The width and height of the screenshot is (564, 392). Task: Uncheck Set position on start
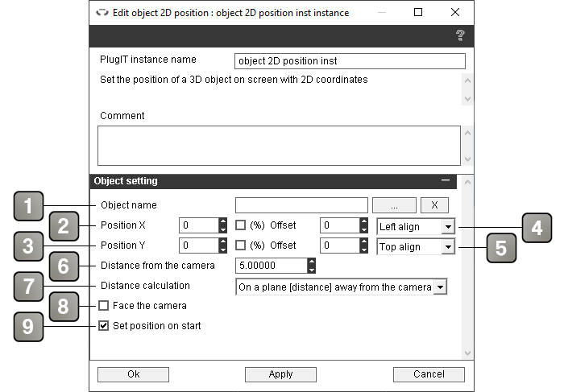pos(104,326)
